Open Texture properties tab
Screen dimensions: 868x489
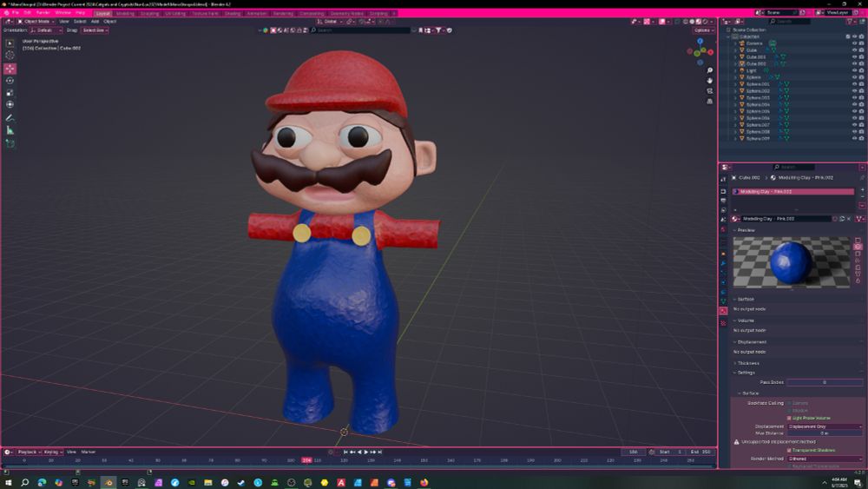(724, 323)
